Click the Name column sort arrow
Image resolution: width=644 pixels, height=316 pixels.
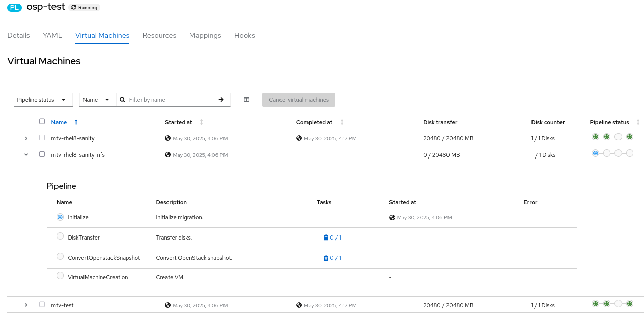(76, 122)
